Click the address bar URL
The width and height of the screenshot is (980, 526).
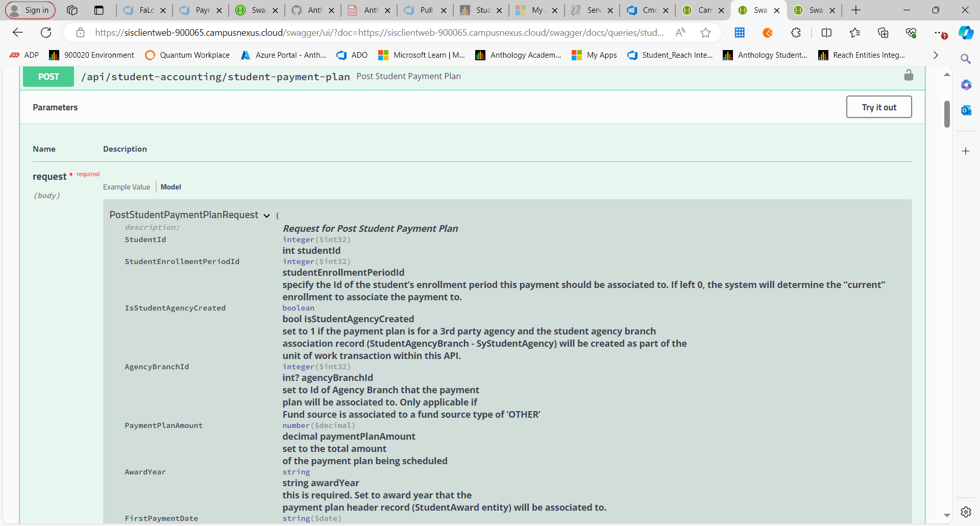tap(379, 33)
